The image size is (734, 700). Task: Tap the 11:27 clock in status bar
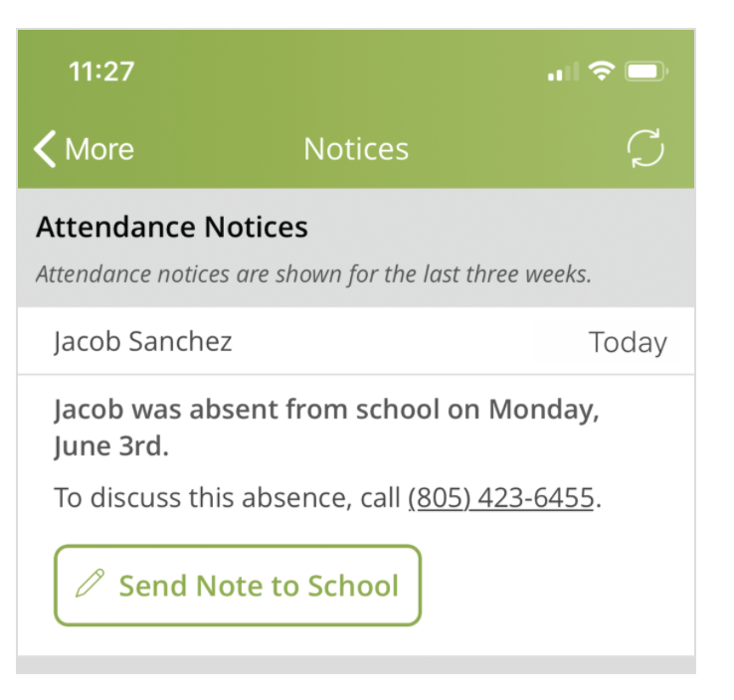coord(101,72)
